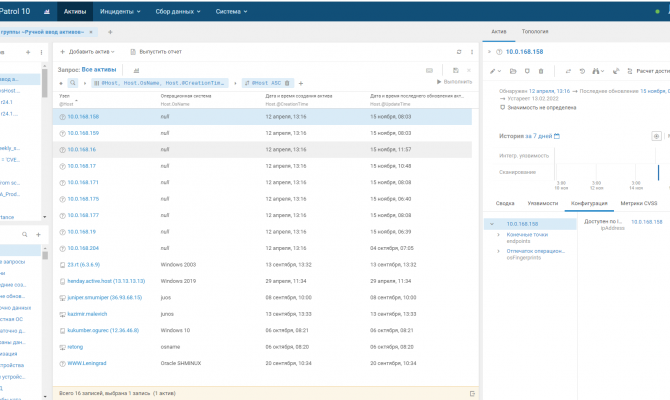Image resolution: width=670 pixels, height=400 pixels.
Task: Click the folder icon in asset toolbar
Action: (x=512, y=71)
